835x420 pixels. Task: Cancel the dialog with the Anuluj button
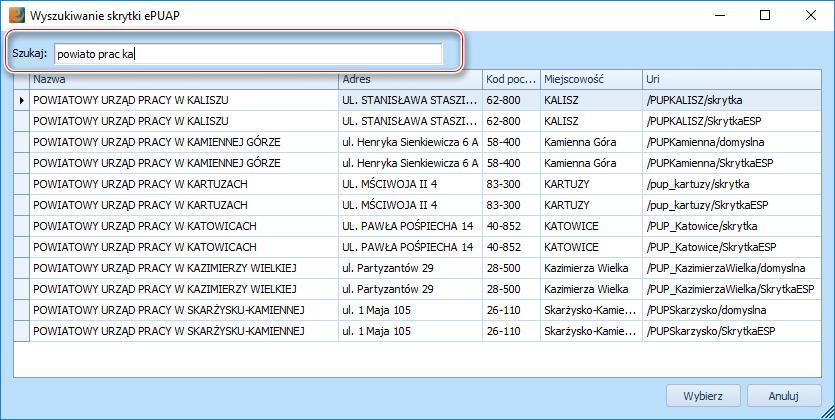coord(783,396)
